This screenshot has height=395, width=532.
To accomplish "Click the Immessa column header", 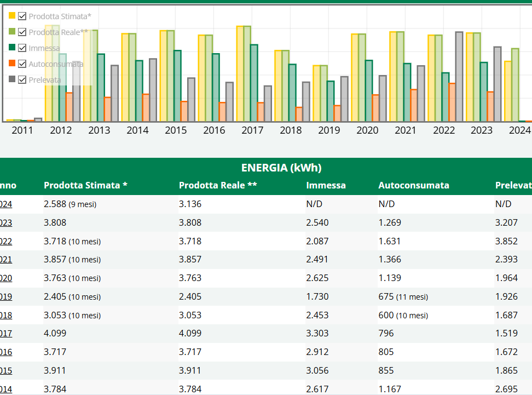I will pyautogui.click(x=326, y=185).
